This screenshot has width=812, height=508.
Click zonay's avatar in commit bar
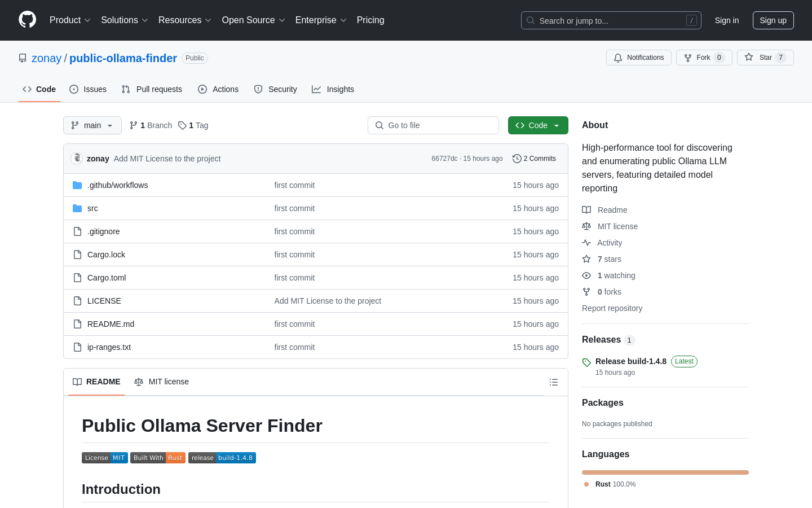[77, 159]
